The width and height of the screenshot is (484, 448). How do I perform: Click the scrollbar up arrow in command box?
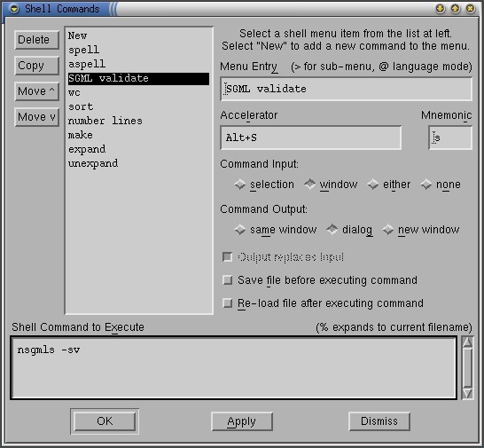467,342
